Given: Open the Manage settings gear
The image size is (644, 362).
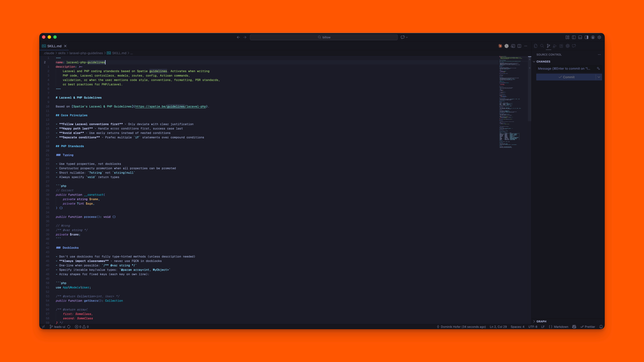Looking at the screenshot, I should pos(599,37).
